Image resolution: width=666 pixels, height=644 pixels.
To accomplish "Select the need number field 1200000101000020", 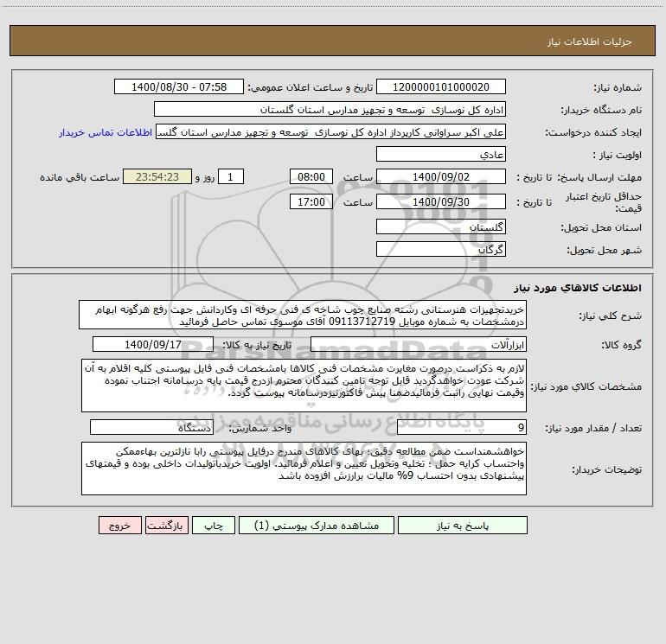I will [x=441, y=86].
